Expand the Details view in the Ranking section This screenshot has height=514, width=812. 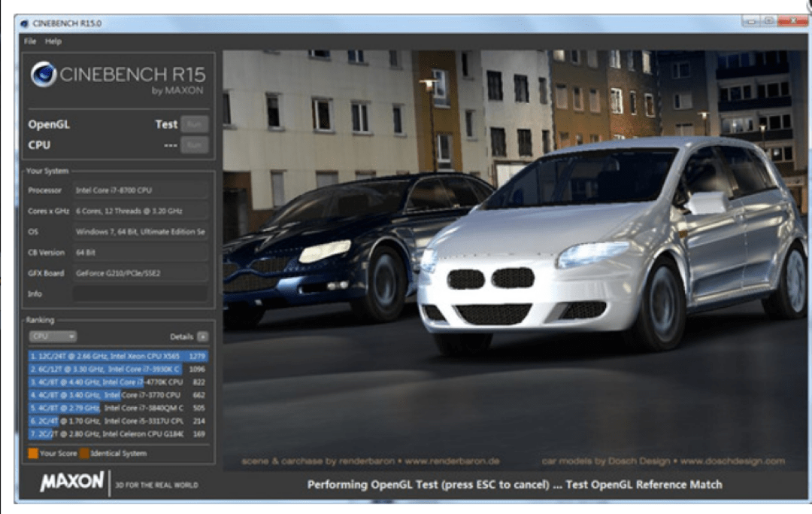pos(203,336)
